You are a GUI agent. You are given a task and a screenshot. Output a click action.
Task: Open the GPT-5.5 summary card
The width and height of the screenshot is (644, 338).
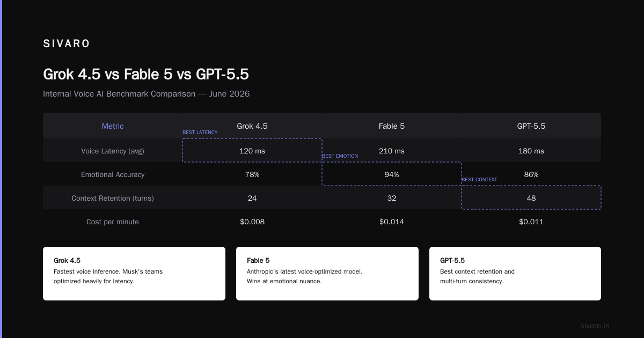(515, 274)
